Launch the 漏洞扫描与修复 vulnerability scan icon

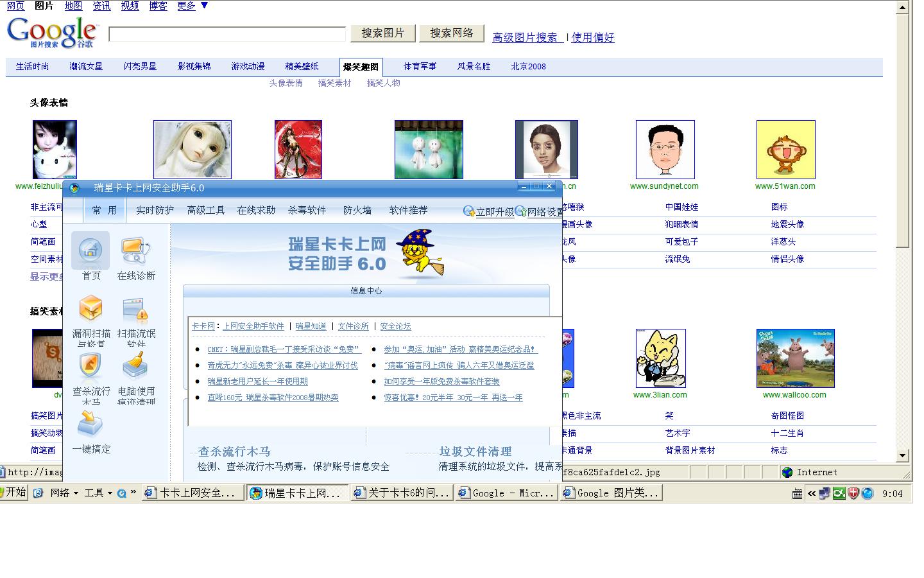pos(90,309)
